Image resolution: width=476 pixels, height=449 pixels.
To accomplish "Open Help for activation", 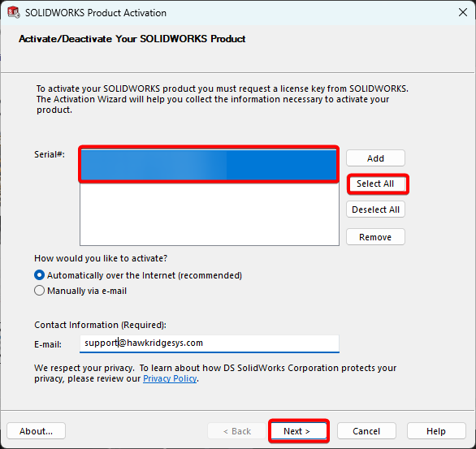I will [436, 431].
